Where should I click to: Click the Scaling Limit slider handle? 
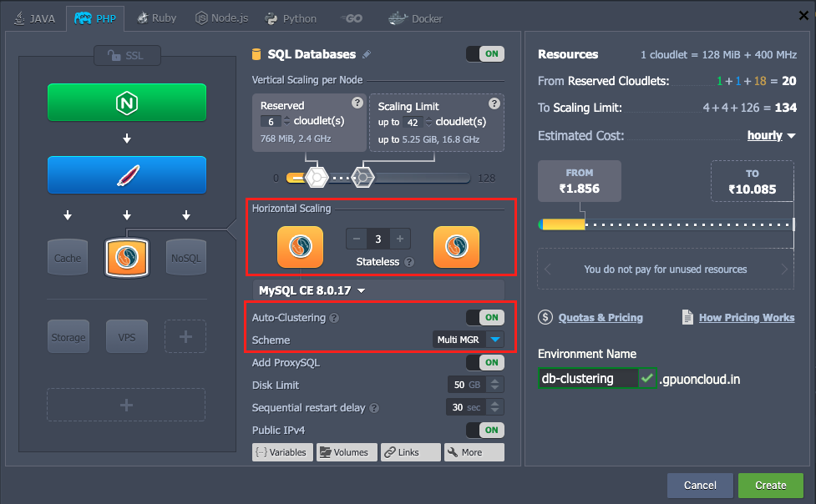coord(362,177)
